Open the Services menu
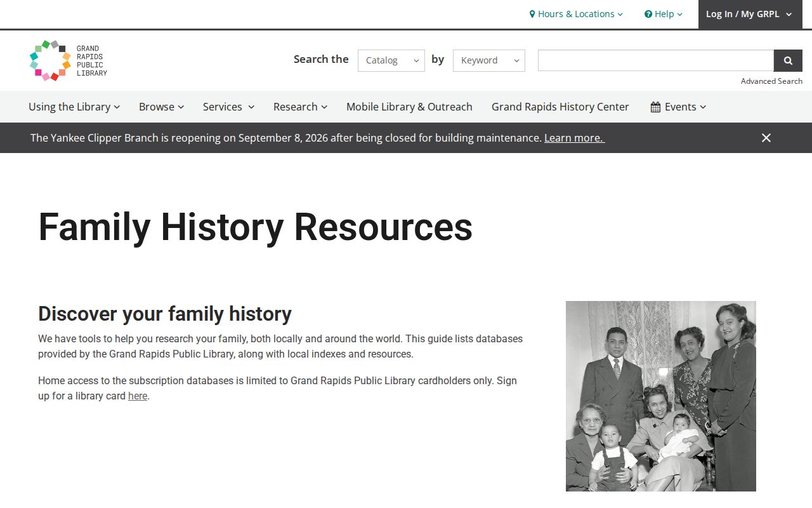The image size is (812, 508). 229,107
